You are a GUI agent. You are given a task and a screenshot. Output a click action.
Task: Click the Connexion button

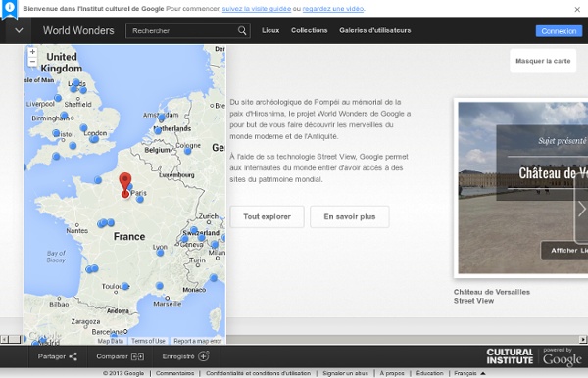pos(559,31)
